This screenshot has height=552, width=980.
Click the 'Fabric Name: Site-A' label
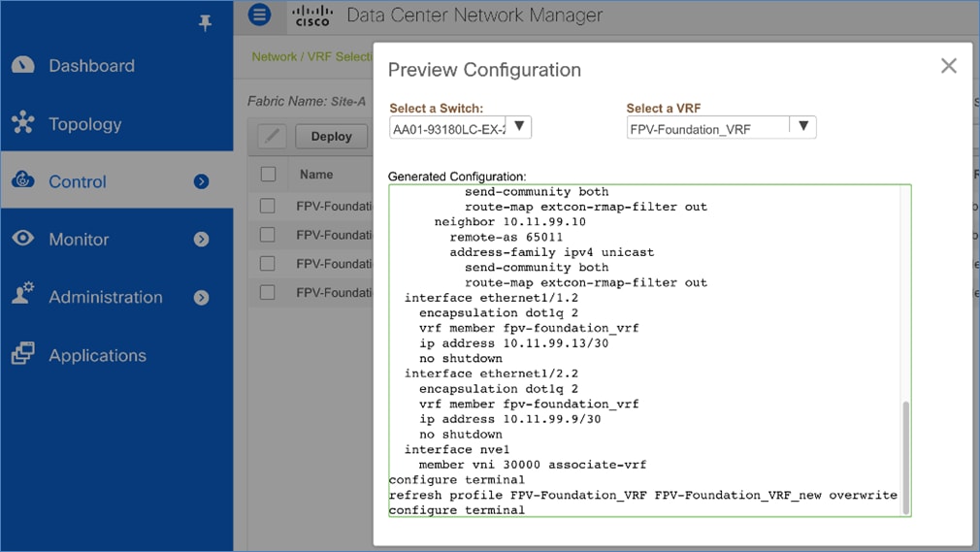(x=307, y=101)
